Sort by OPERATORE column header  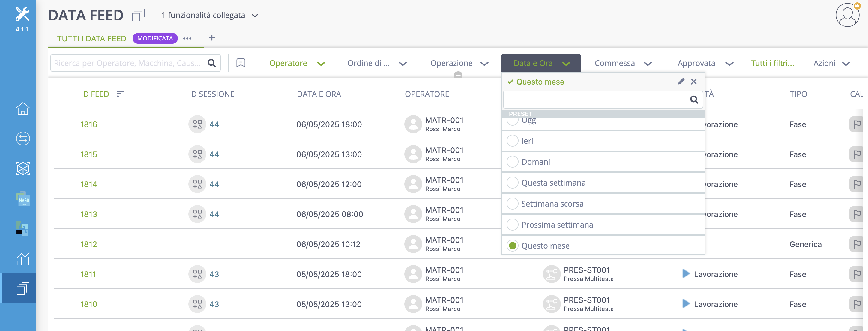427,94
